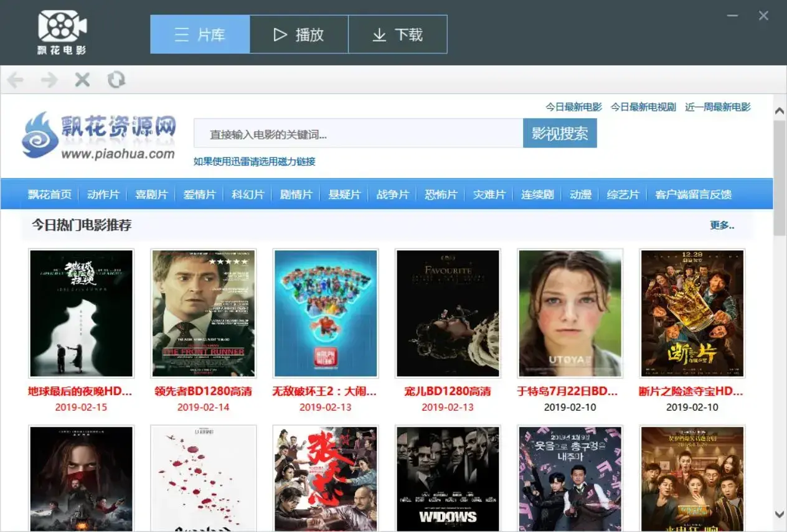Click the 地球最后的夜晚HD... title link
The height and width of the screenshot is (532, 787).
click(x=81, y=392)
